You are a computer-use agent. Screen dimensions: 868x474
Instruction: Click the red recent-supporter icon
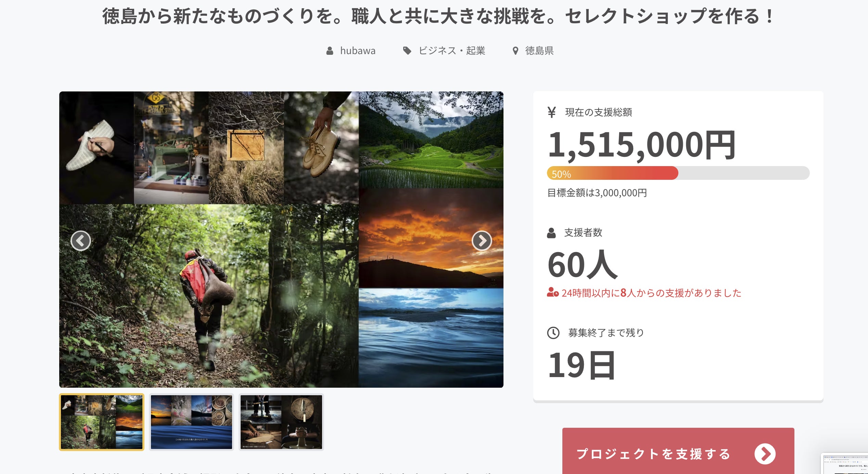[x=552, y=292]
